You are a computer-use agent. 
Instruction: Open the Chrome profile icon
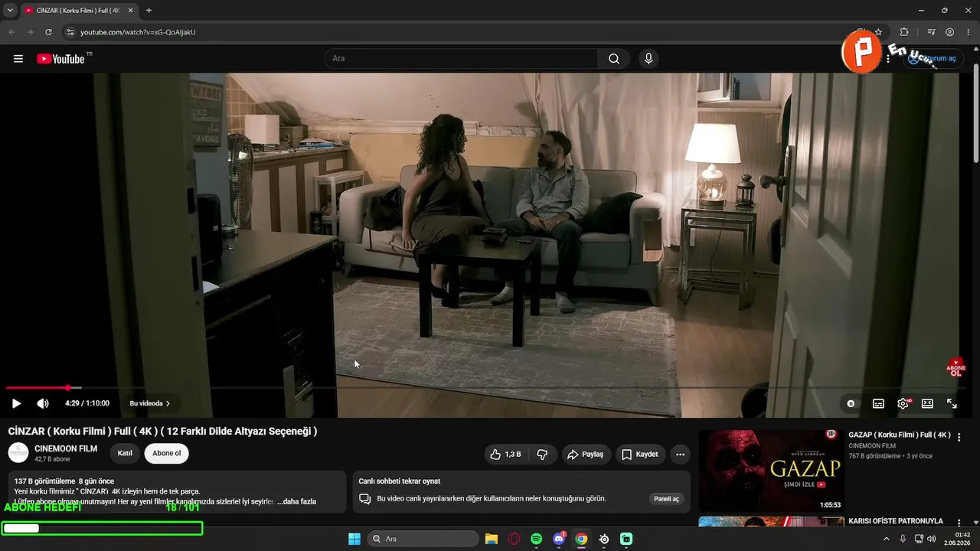click(950, 32)
